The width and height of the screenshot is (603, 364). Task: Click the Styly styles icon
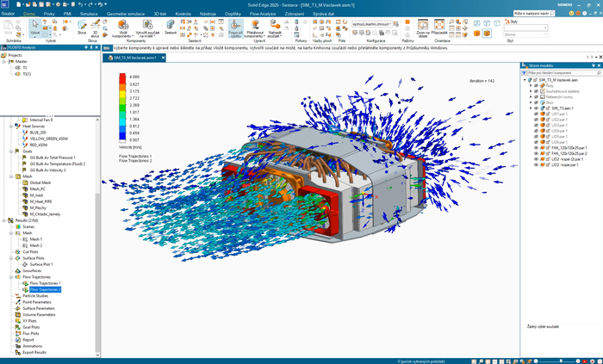(x=512, y=22)
